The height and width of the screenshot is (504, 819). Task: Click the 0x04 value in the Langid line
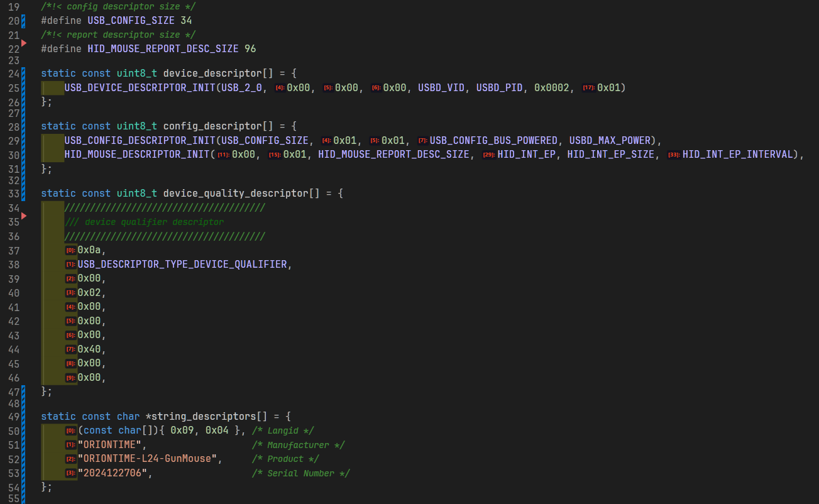point(216,430)
